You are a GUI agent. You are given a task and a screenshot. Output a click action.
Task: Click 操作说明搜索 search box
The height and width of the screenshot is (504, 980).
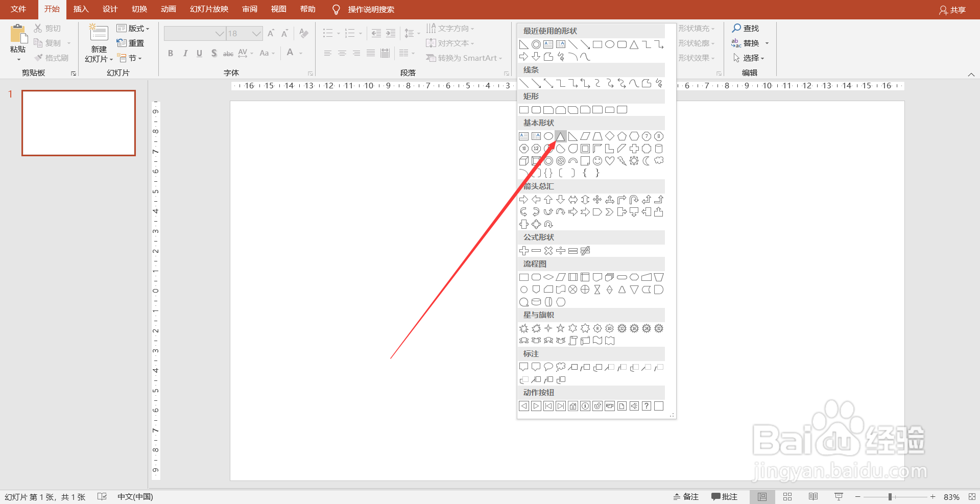pos(371,9)
